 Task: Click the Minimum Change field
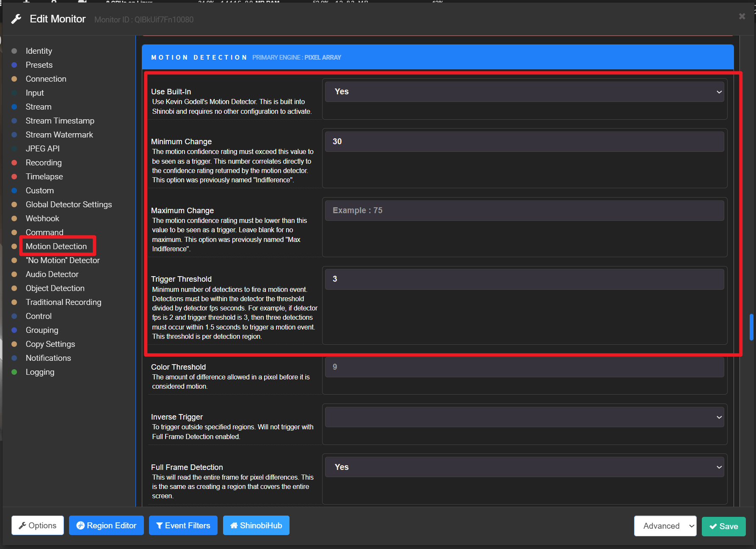[x=524, y=141]
